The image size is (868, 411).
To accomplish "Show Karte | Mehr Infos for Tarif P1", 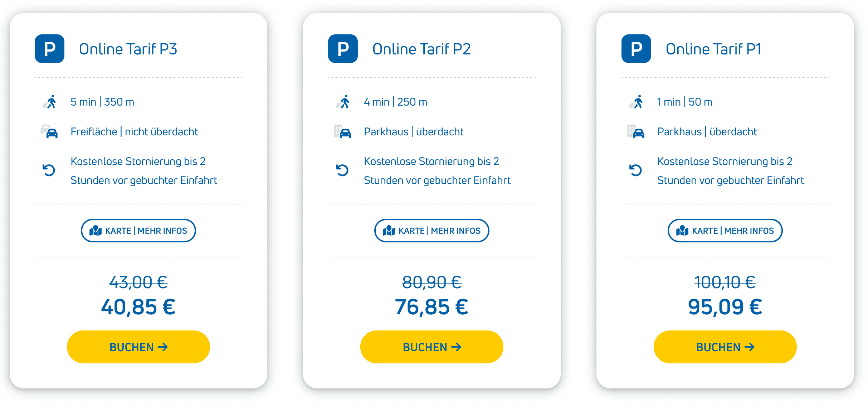I will tap(725, 231).
